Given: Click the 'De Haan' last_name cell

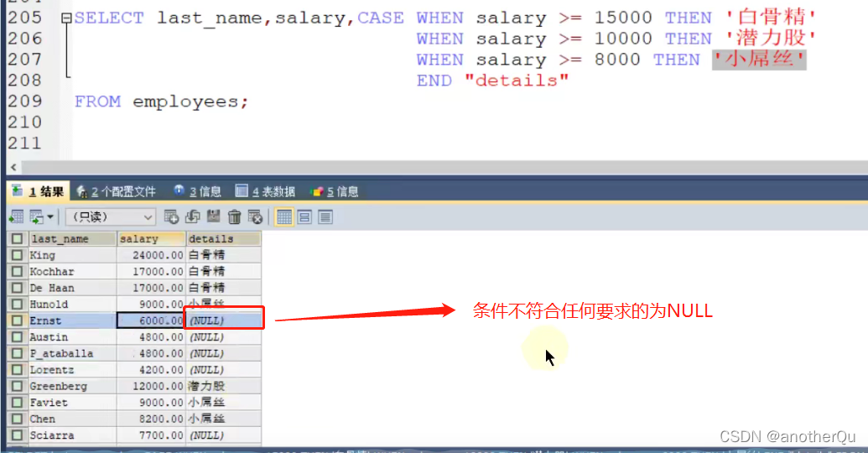Looking at the screenshot, I should click(x=72, y=288).
